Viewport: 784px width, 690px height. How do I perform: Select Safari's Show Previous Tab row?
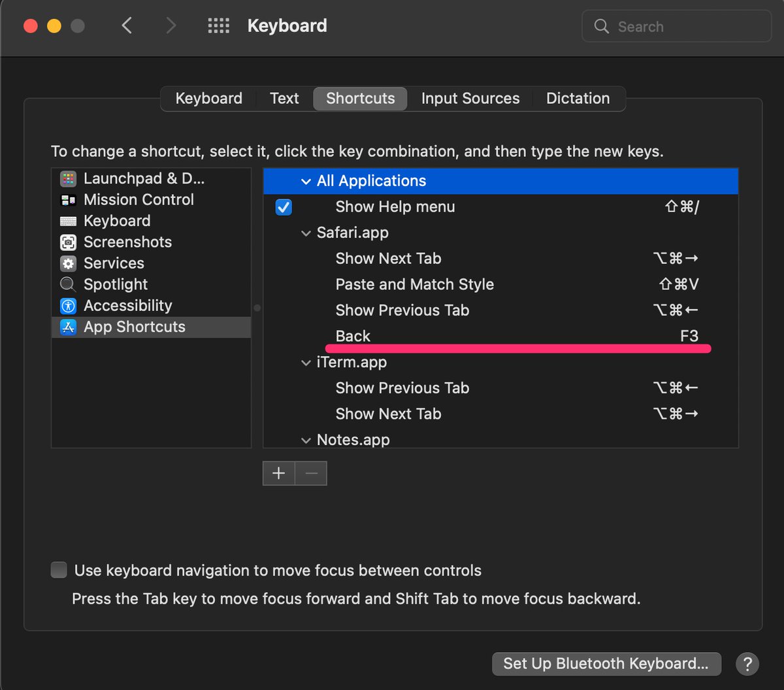(x=500, y=310)
